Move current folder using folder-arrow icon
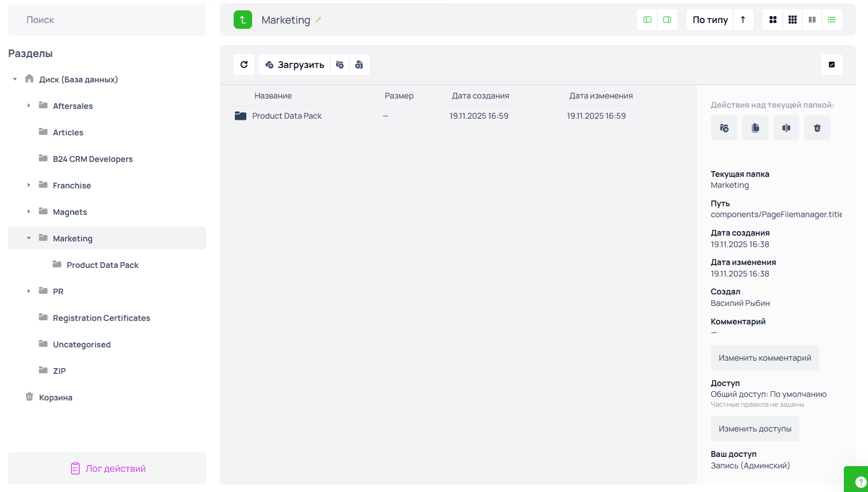 724,128
